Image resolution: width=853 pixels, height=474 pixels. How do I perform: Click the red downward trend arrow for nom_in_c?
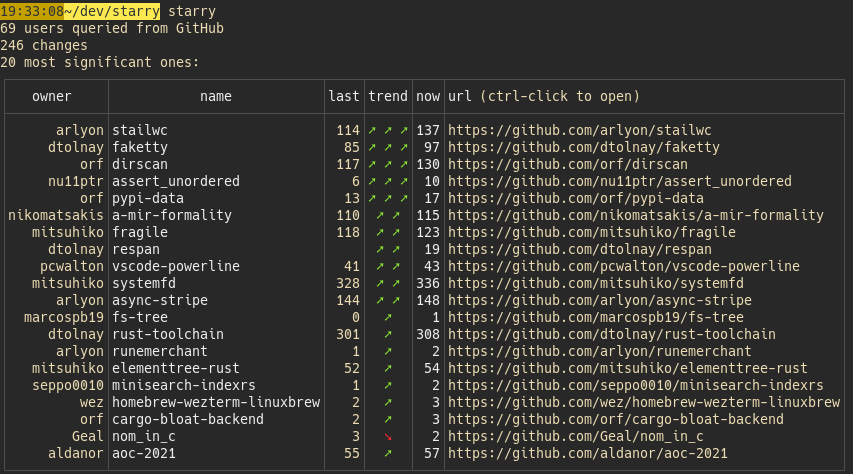point(388,436)
